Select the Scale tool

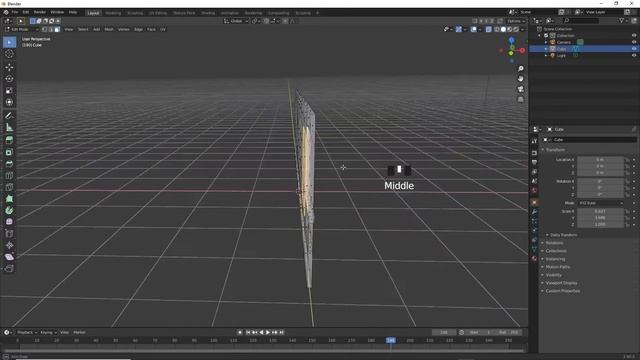tap(9, 91)
